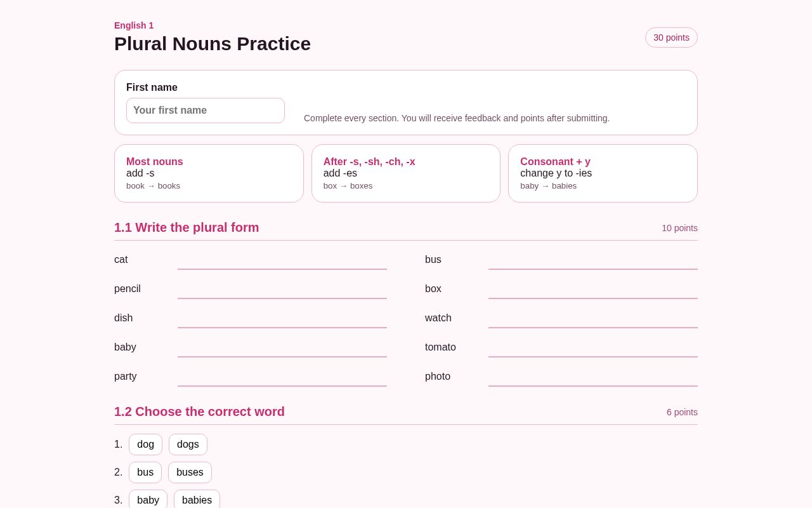Click the answer line beside photo
This screenshot has width=812, height=508.
(x=593, y=377)
